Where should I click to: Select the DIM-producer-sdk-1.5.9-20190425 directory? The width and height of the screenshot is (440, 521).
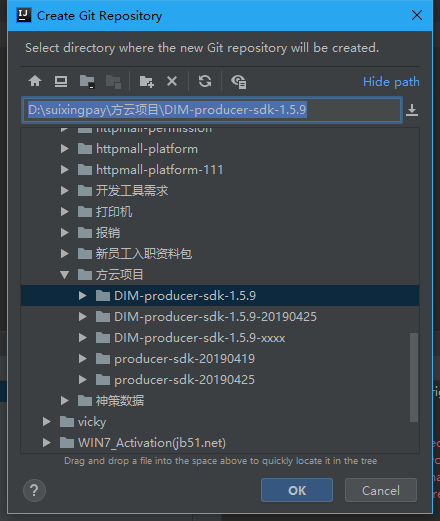pos(220,317)
